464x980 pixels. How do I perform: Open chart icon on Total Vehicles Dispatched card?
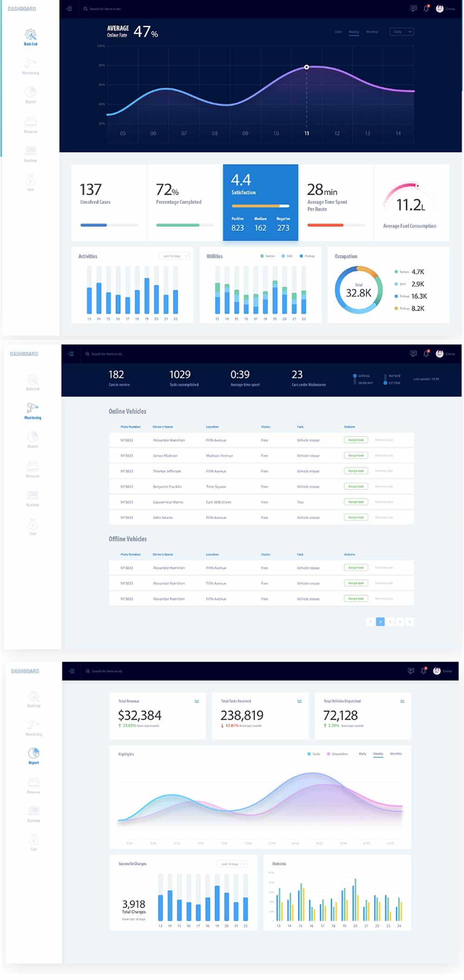[x=402, y=701]
